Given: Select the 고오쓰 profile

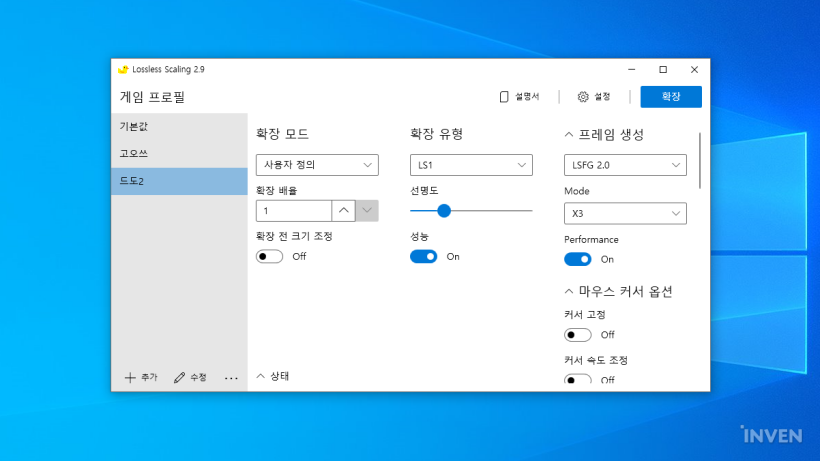Looking at the screenshot, I should tap(179, 154).
